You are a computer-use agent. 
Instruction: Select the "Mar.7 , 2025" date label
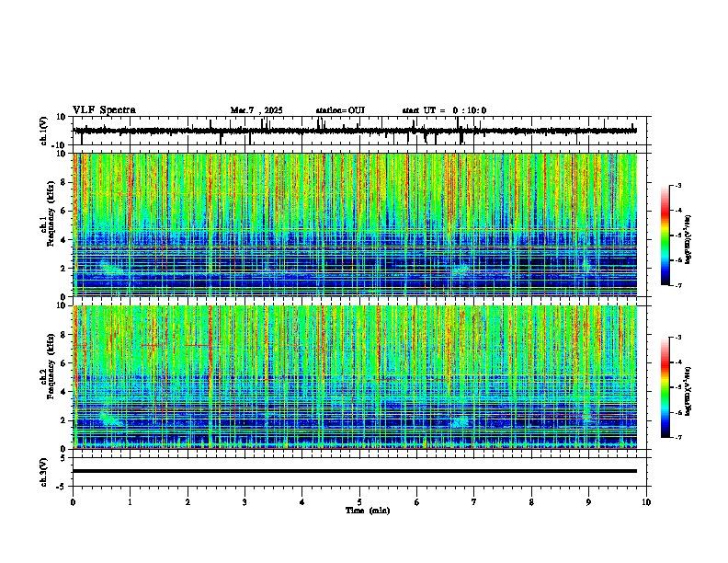[x=256, y=110]
